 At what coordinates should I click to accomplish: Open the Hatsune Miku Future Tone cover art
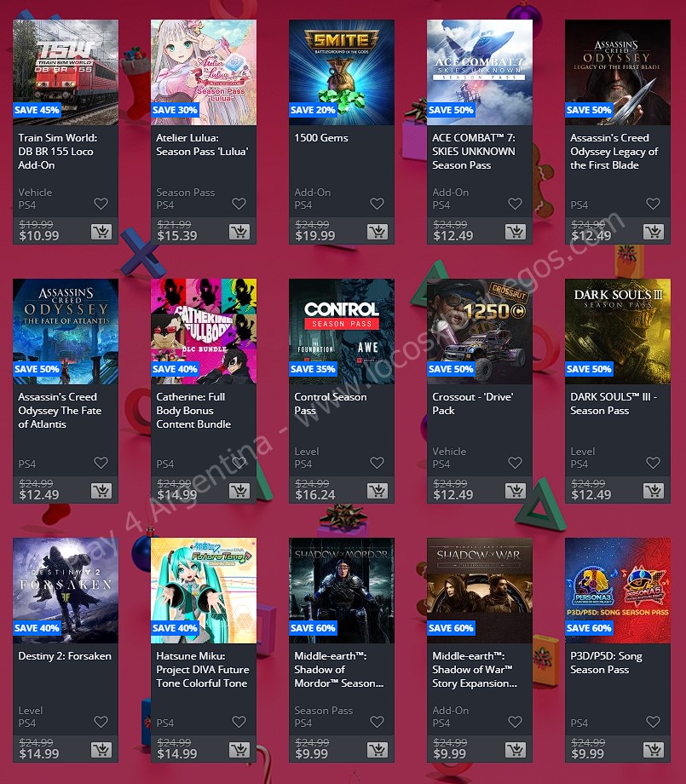pyautogui.click(x=204, y=591)
